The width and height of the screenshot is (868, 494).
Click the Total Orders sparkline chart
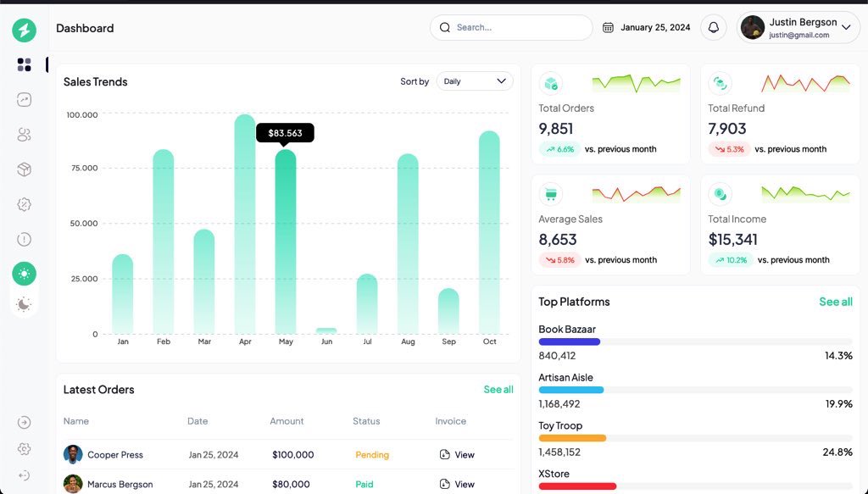(636, 83)
